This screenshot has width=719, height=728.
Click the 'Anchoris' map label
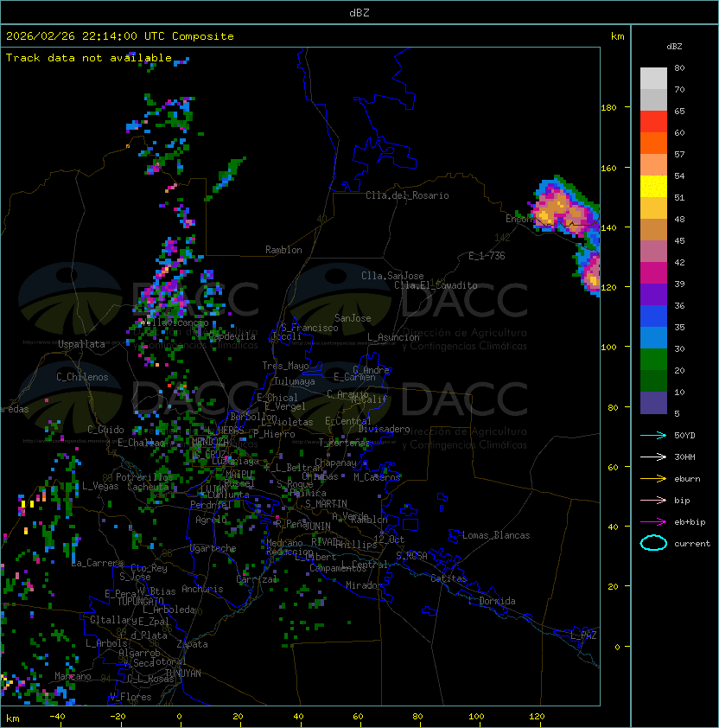(202, 589)
